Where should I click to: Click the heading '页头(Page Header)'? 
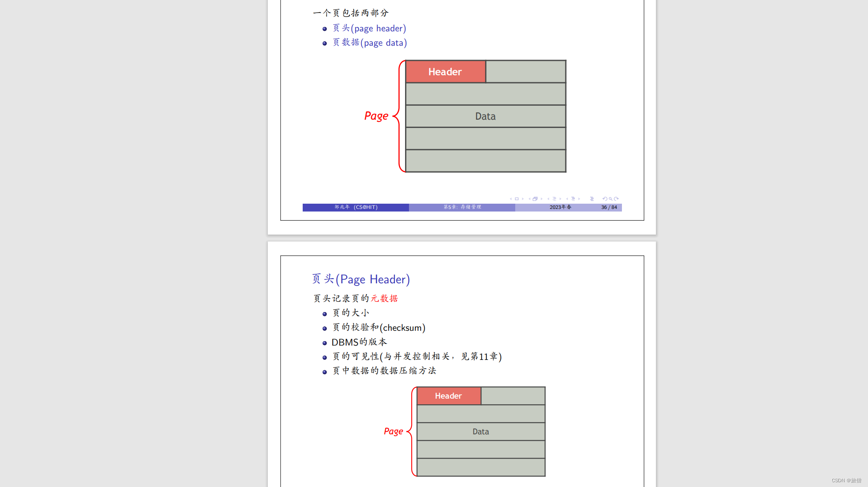coord(361,279)
